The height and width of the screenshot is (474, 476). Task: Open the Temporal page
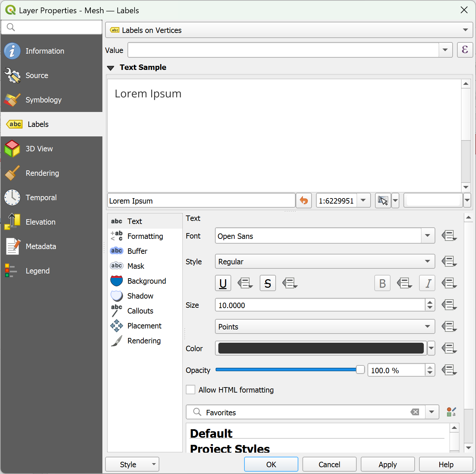tap(52, 197)
